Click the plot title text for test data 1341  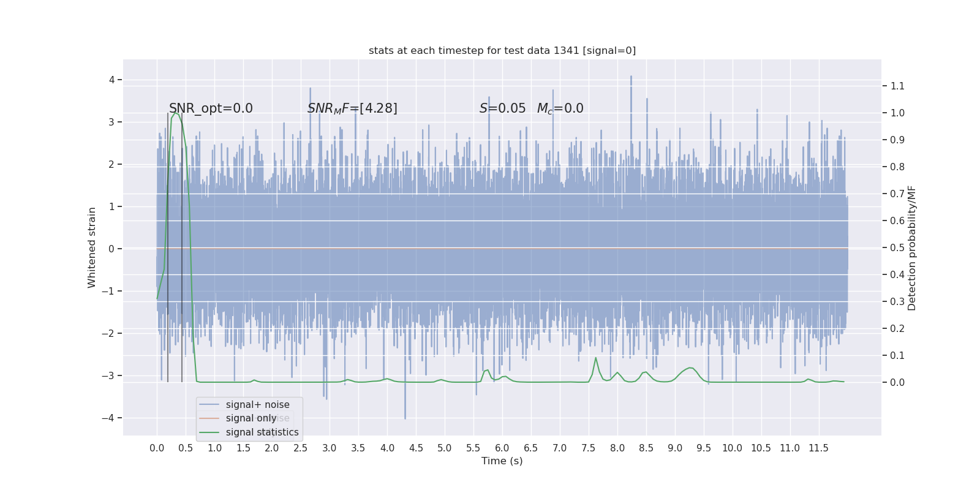(502, 51)
